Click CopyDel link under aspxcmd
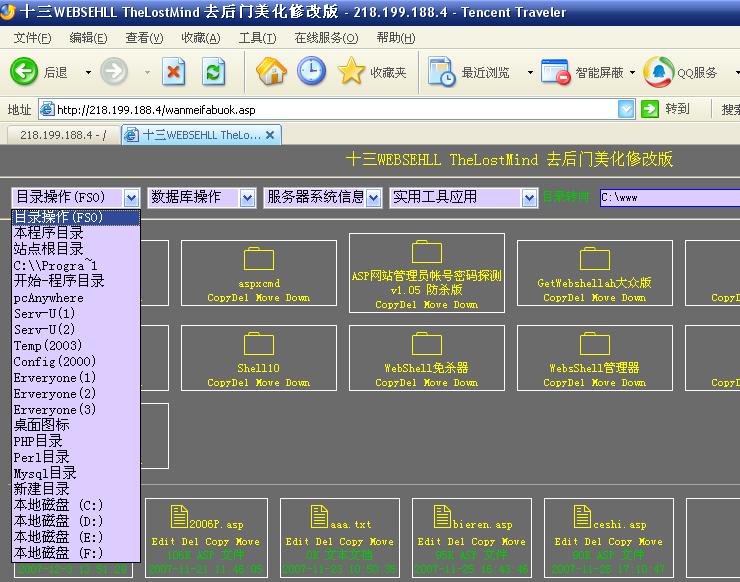This screenshot has width=740, height=582. pyautogui.click(x=228, y=298)
